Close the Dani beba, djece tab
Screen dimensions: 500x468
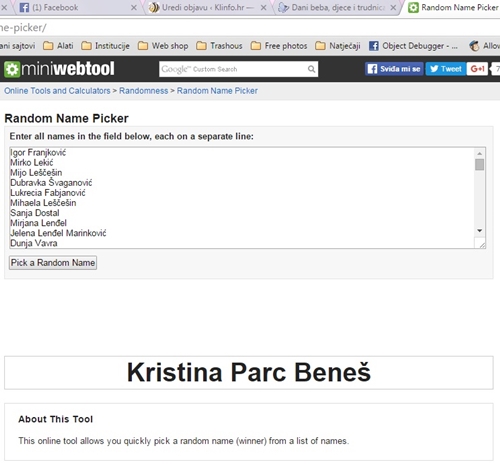point(393,7)
